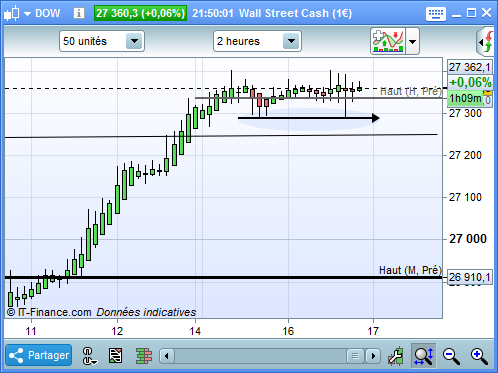The height and width of the screenshot is (373, 498).
Task: Open the drawn objects list icon
Action: click(115, 355)
